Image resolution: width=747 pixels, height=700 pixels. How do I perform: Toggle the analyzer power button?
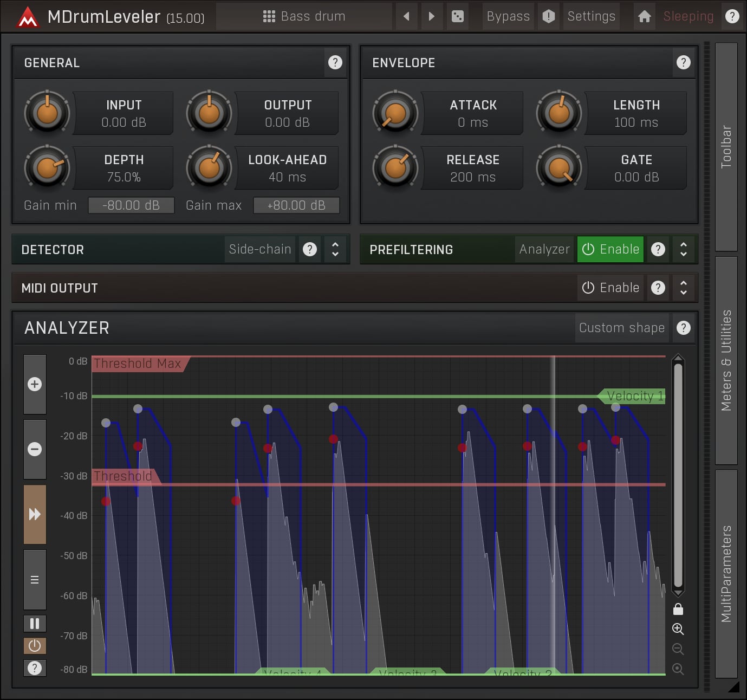[x=35, y=646]
